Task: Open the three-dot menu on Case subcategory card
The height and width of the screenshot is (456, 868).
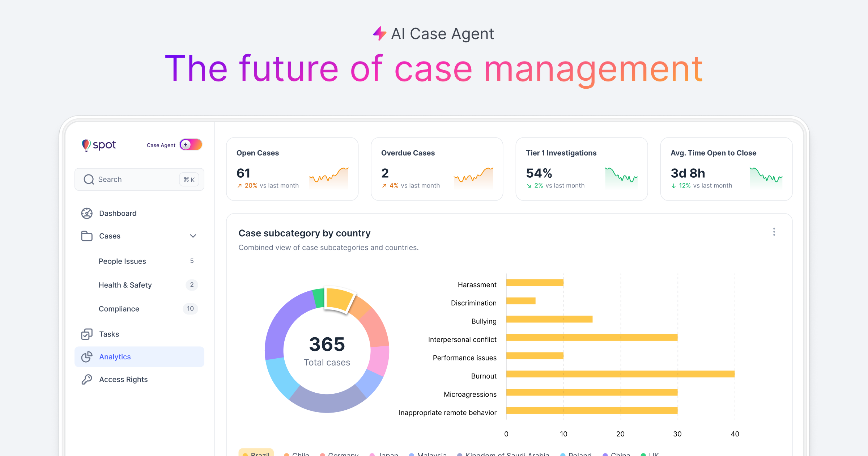Action: [x=774, y=232]
